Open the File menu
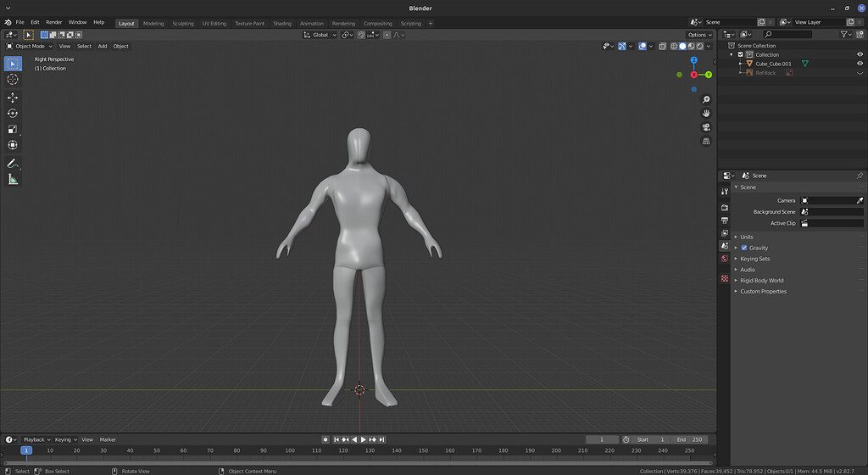 click(20, 22)
